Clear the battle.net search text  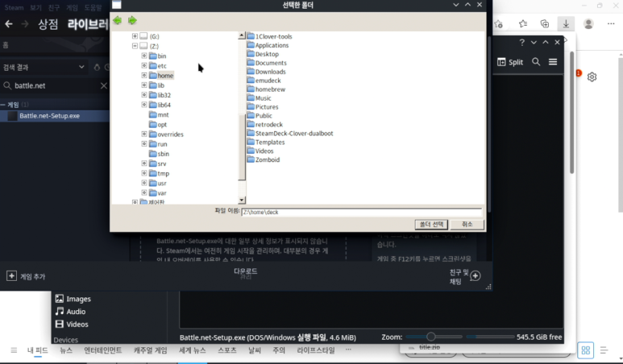pyautogui.click(x=103, y=85)
